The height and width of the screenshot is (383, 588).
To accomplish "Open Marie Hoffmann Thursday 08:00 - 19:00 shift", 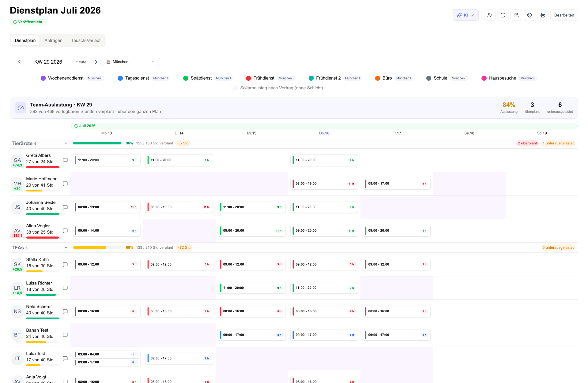I will click(x=324, y=184).
